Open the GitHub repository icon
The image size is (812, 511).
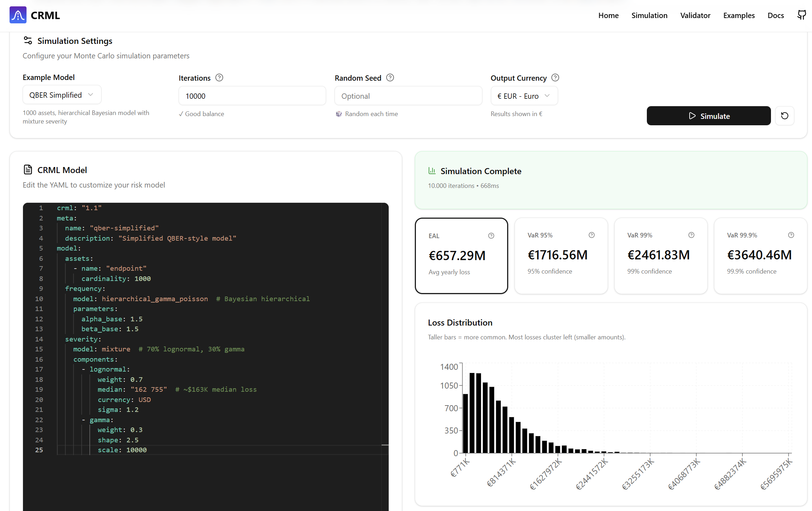coord(801,15)
